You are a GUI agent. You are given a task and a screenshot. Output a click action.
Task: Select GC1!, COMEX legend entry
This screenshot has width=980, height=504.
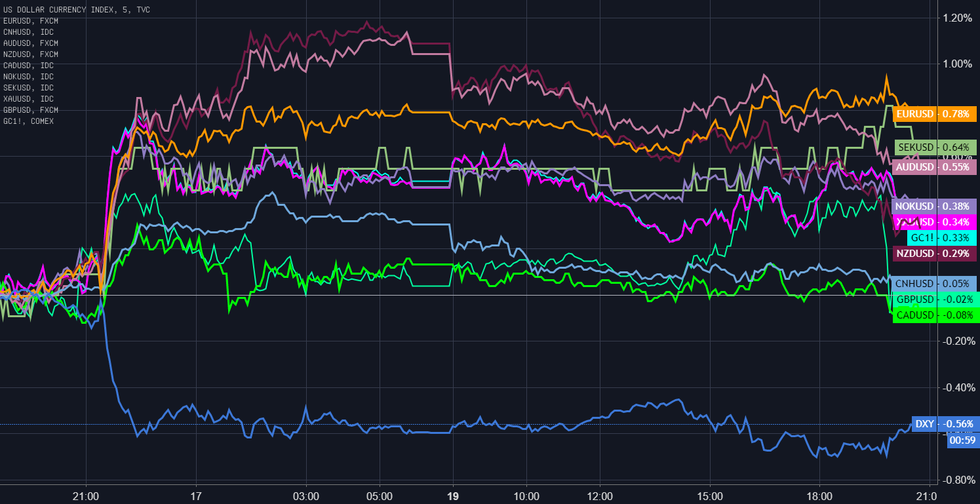click(x=28, y=121)
